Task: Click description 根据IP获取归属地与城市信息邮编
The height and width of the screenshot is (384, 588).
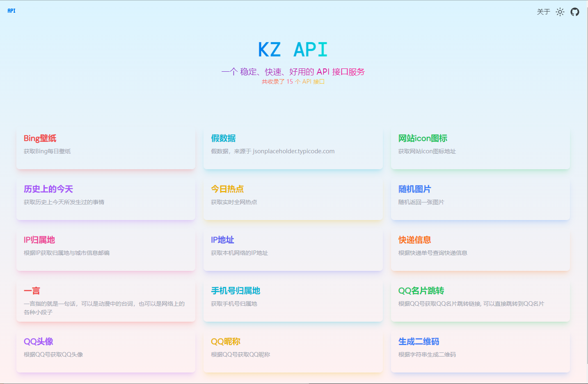Action: (x=66, y=253)
